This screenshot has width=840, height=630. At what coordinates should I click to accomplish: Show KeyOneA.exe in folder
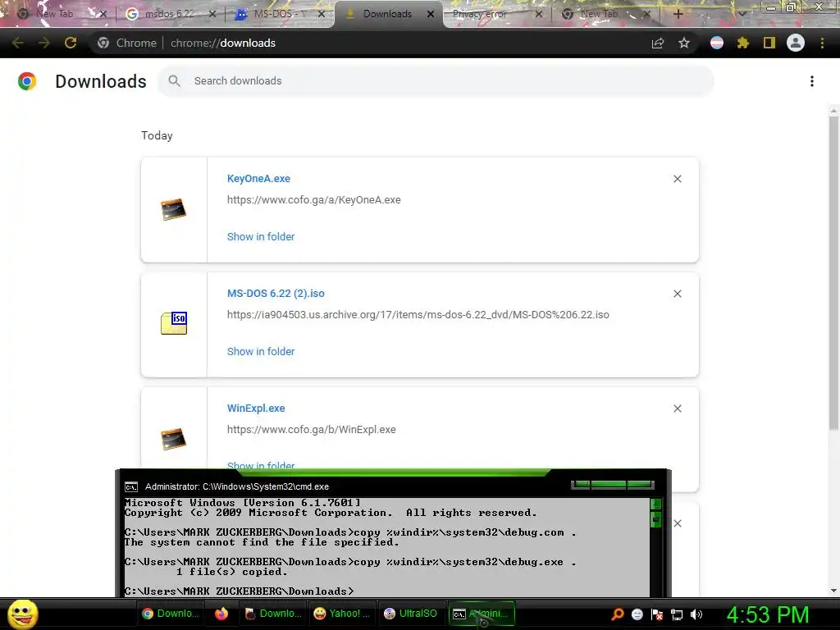point(261,237)
